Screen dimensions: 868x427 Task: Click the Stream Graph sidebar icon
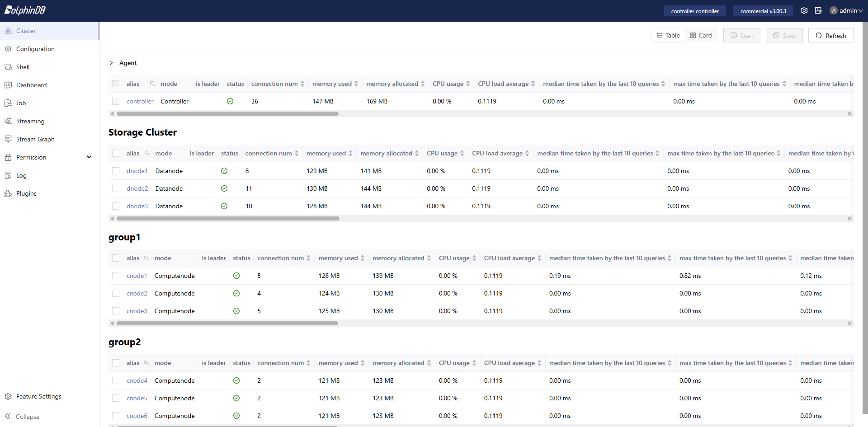click(x=8, y=139)
